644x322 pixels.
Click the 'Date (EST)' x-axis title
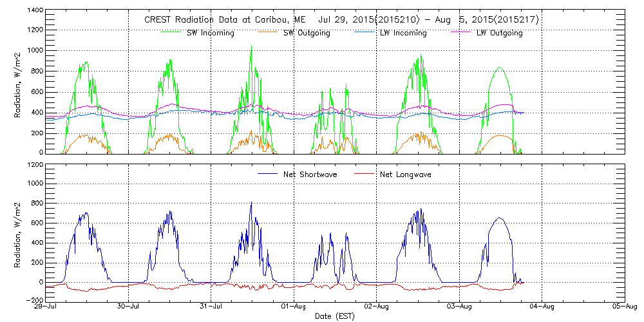tap(334, 316)
